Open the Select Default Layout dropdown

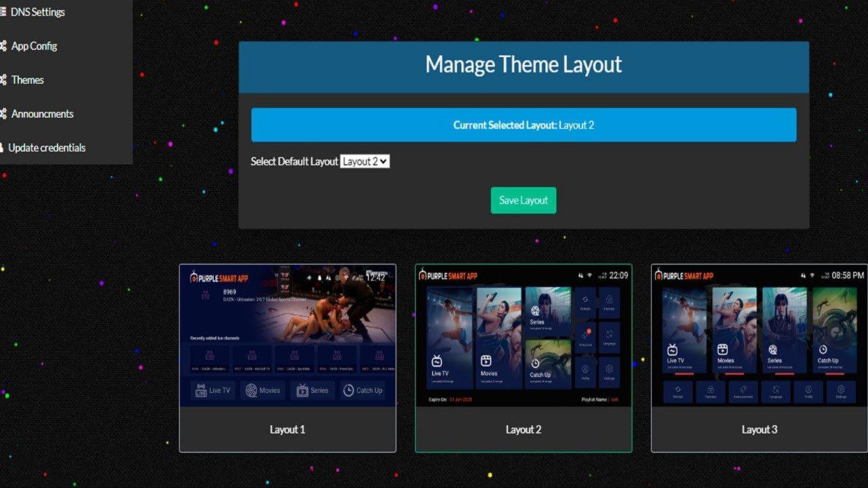(x=365, y=161)
